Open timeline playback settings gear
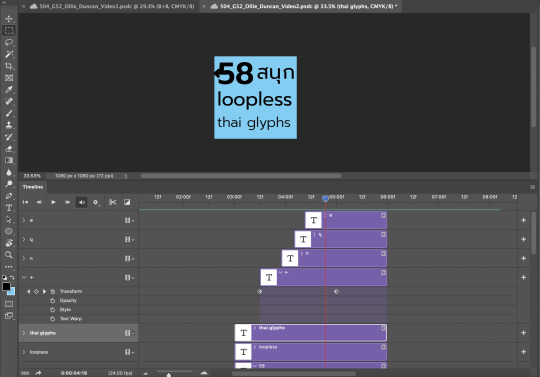This screenshot has height=377, width=540. pos(96,202)
